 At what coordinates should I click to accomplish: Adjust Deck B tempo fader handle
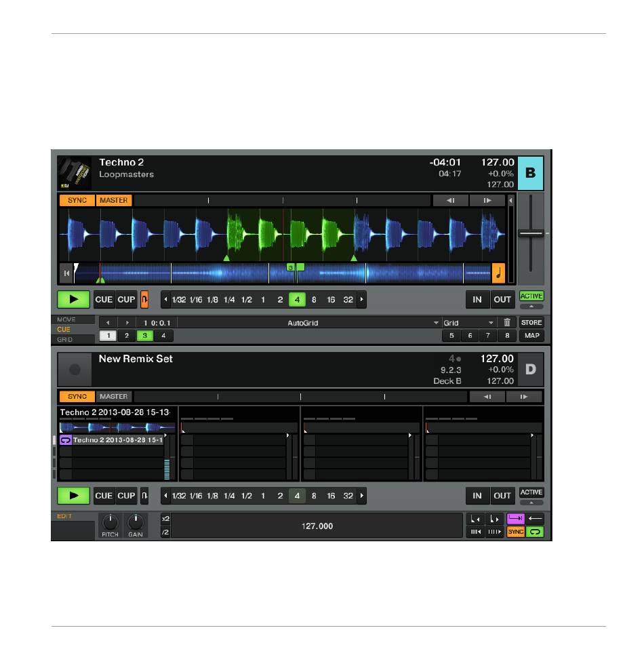pos(531,233)
